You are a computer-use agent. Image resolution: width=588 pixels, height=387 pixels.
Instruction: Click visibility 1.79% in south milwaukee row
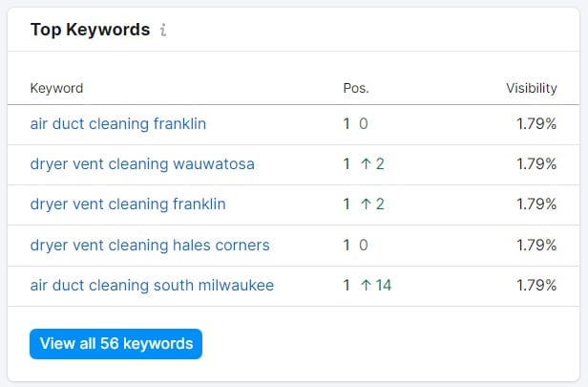pos(536,286)
